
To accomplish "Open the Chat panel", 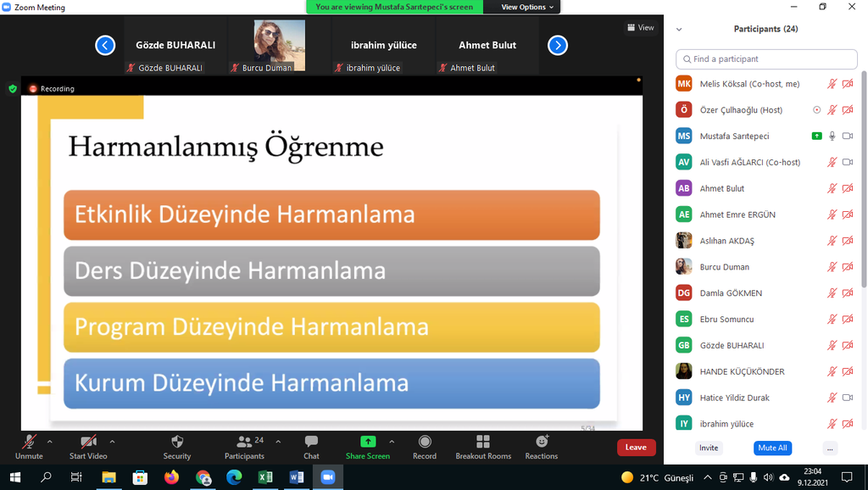I will 311,443.
